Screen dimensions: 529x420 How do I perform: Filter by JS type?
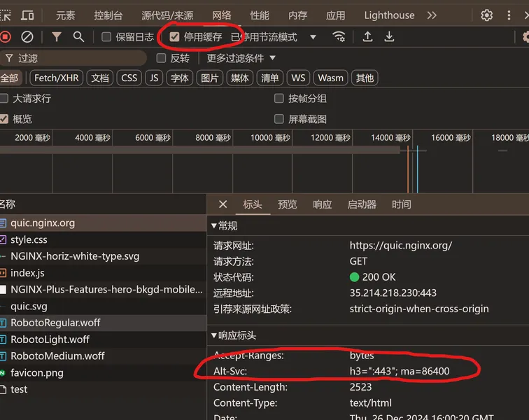pos(154,78)
